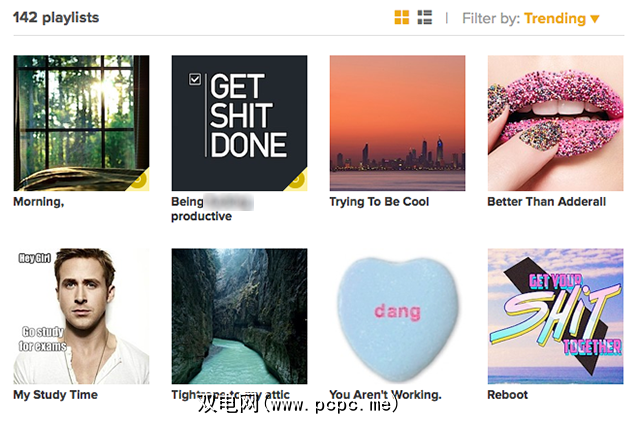This screenshot has height=427, width=640.
Task: Click the Morning, playlist title
Action: (x=39, y=202)
